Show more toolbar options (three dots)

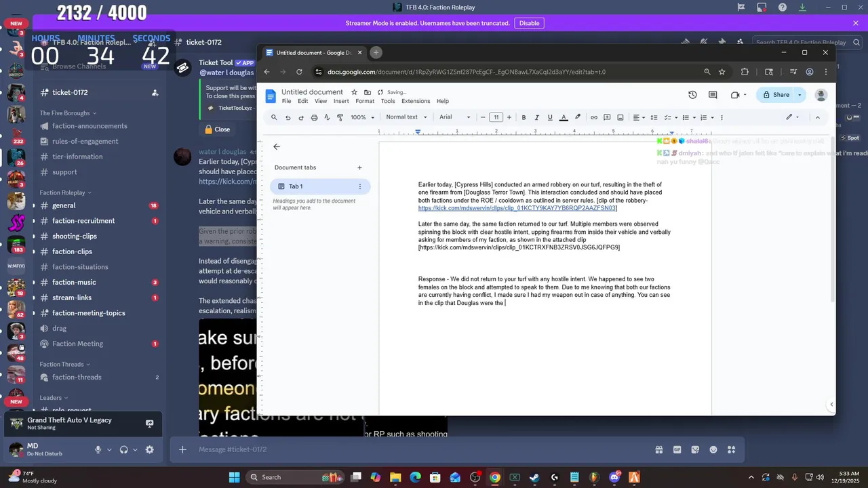pyautogui.click(x=722, y=117)
